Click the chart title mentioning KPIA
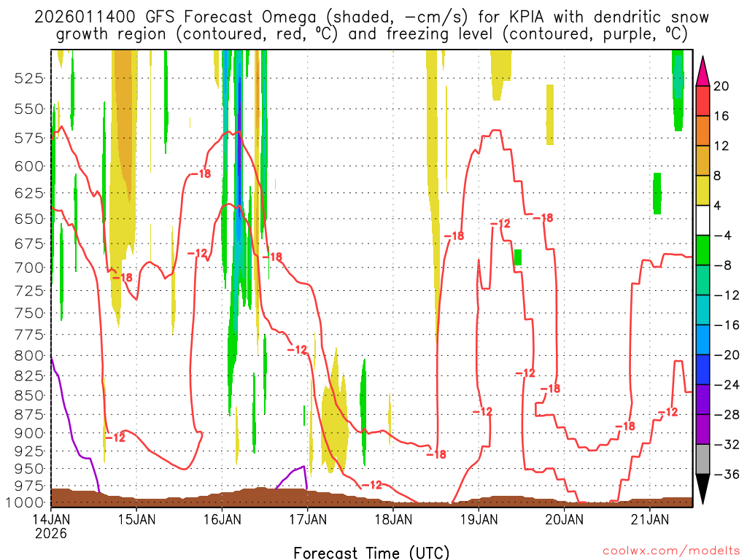 pyautogui.click(x=371, y=26)
